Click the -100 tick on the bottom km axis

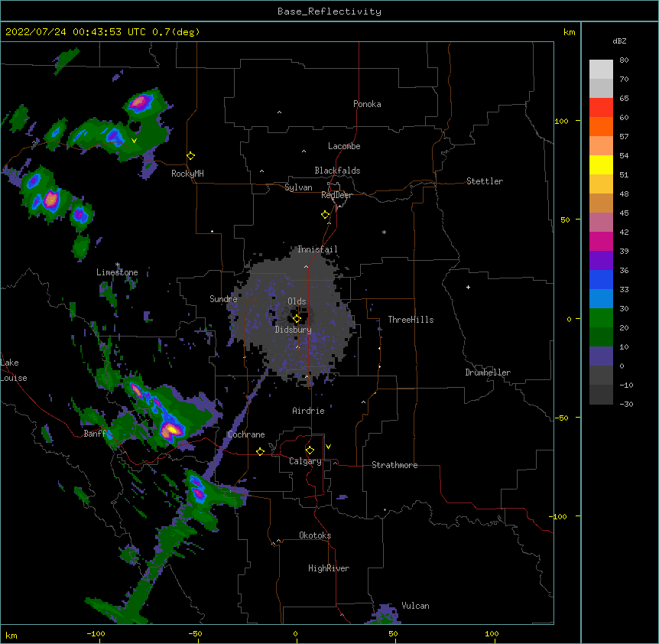(x=96, y=634)
